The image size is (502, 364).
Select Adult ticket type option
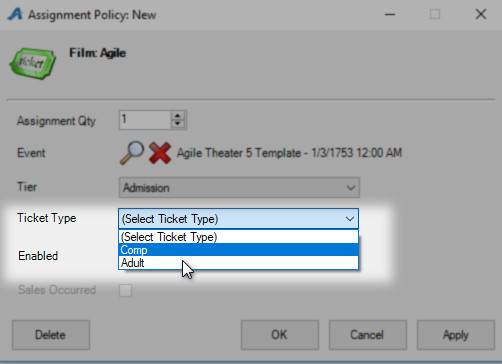click(238, 263)
